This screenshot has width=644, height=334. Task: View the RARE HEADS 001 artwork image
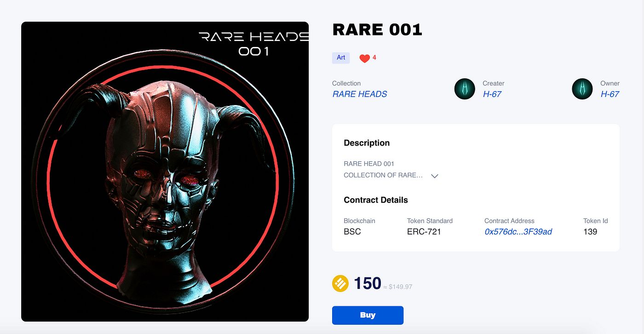[165, 171]
